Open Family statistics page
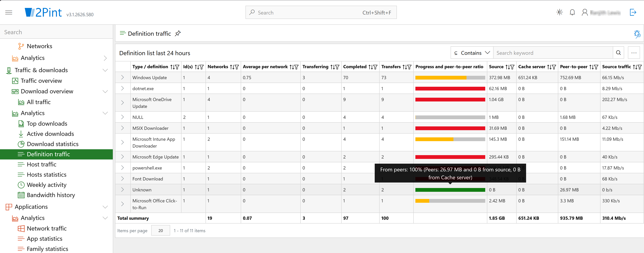644x253 pixels. tap(47, 249)
